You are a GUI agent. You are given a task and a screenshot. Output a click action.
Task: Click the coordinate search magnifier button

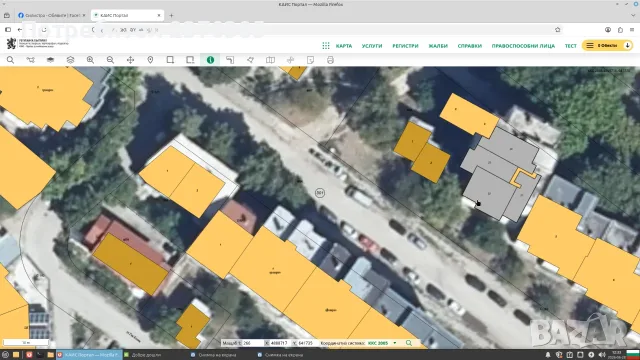tap(409, 343)
